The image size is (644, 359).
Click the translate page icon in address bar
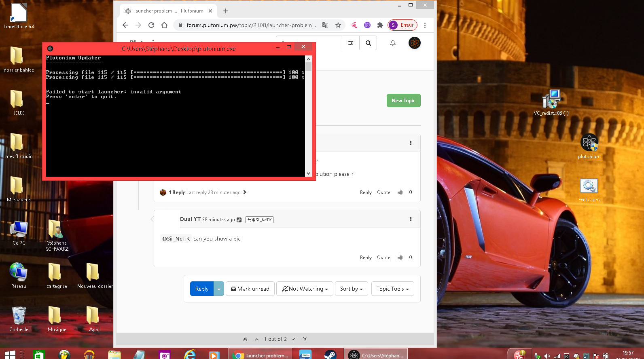click(325, 25)
